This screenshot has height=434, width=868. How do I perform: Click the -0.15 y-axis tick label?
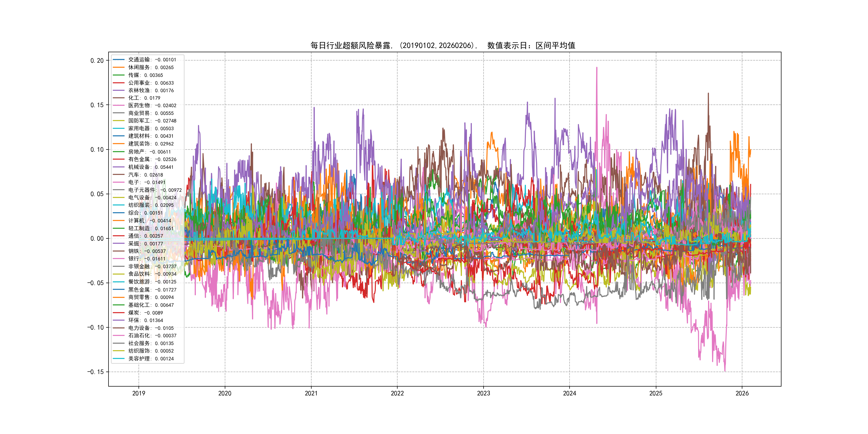96,372
